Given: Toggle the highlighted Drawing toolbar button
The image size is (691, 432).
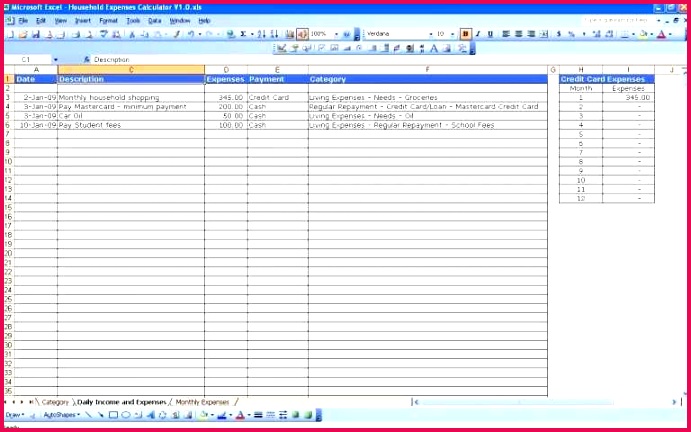Looking at the screenshot, I should tap(302, 34).
